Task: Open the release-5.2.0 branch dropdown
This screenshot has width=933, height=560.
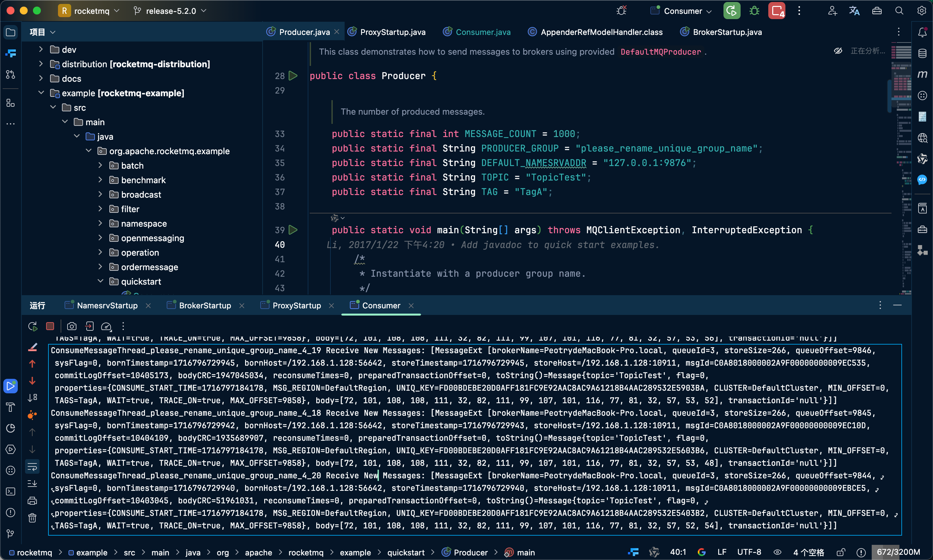Action: (x=171, y=11)
